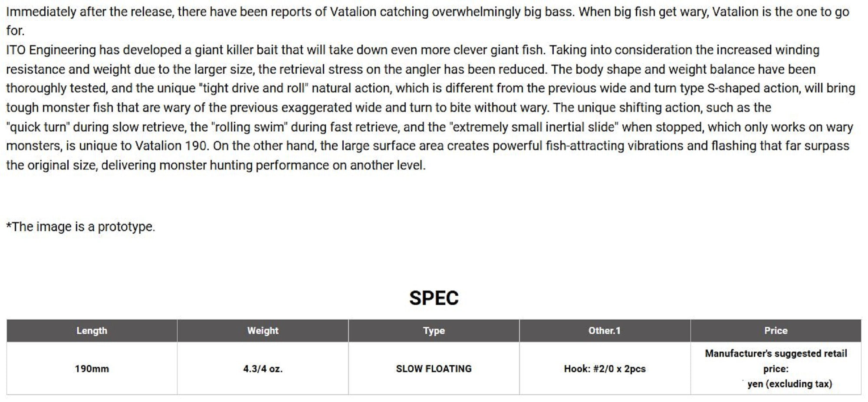
Task: Select the SLOW FLOATING type cell
Action: coord(434,369)
